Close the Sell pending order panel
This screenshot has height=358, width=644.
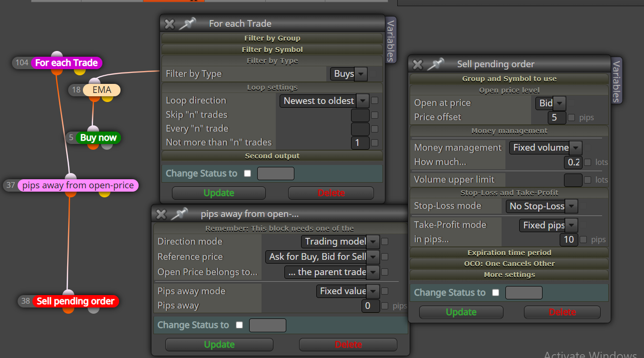point(418,64)
